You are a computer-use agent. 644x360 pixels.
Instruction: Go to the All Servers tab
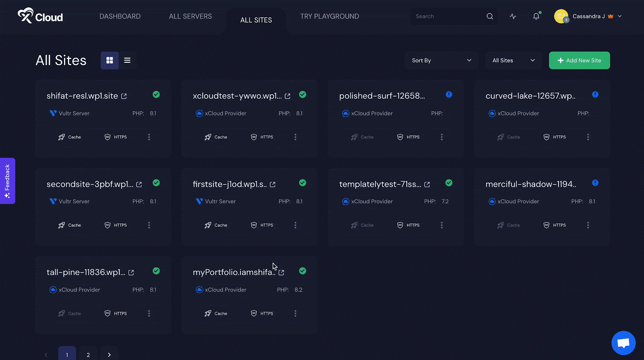click(190, 17)
